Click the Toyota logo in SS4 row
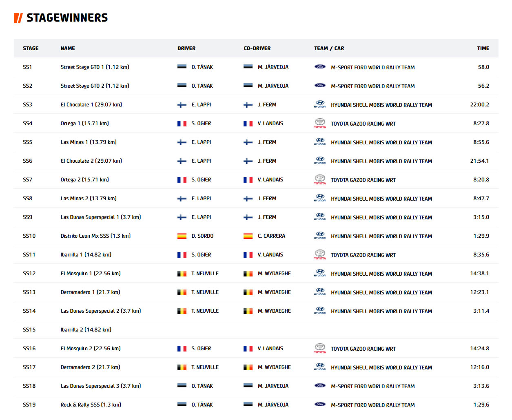Screen dimensions: 512x420 pos(320,123)
